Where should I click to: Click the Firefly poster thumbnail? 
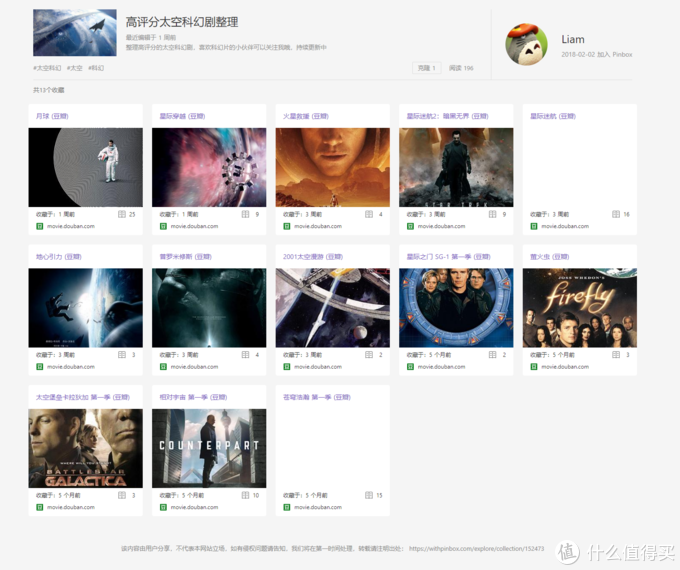580,308
